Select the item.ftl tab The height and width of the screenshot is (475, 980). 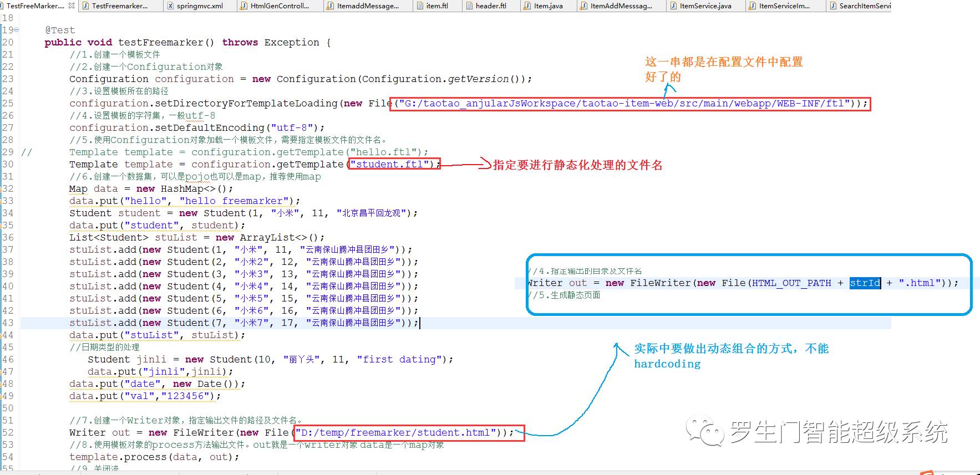[x=436, y=6]
